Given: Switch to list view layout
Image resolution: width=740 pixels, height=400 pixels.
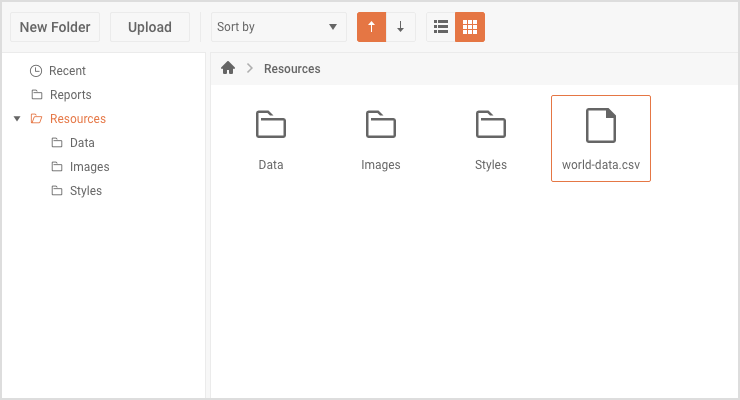Looking at the screenshot, I should (x=441, y=27).
